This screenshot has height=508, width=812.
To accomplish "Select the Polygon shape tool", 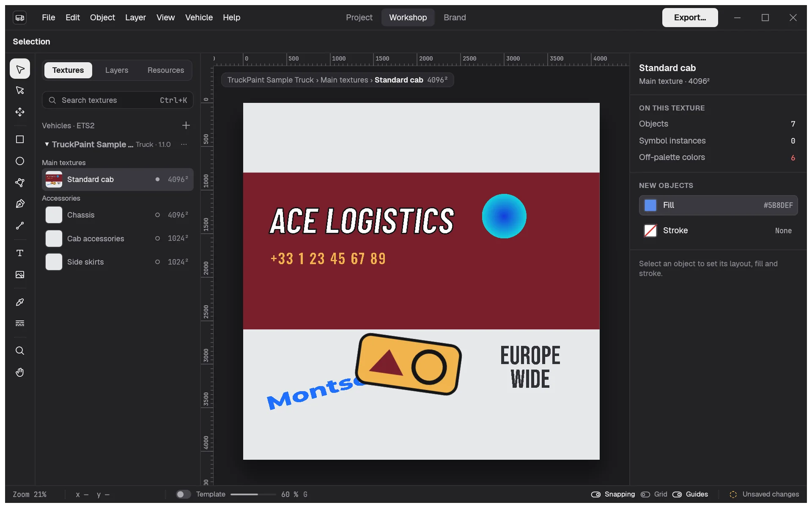I will [20, 182].
